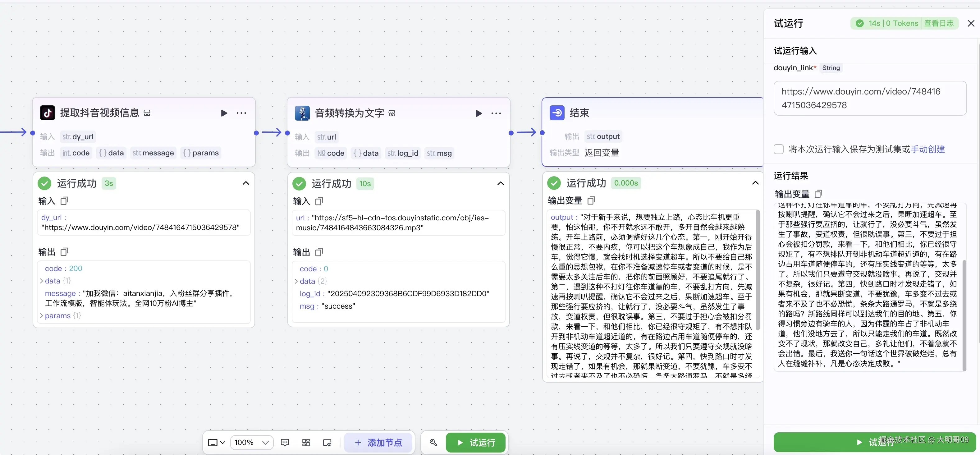Click the 手动创建 link
980x455 pixels.
(927, 149)
